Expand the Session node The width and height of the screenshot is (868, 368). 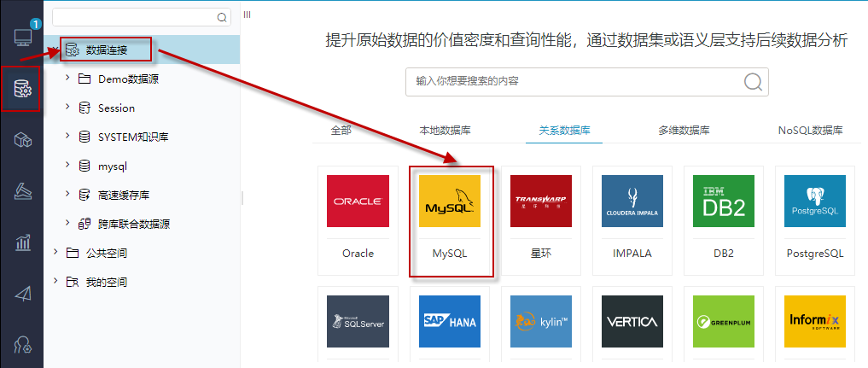[67, 107]
